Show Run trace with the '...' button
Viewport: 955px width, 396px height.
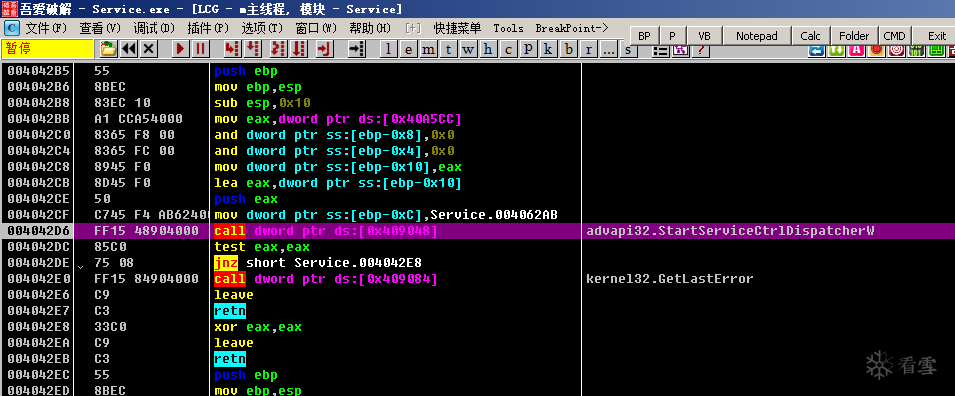tap(608, 49)
